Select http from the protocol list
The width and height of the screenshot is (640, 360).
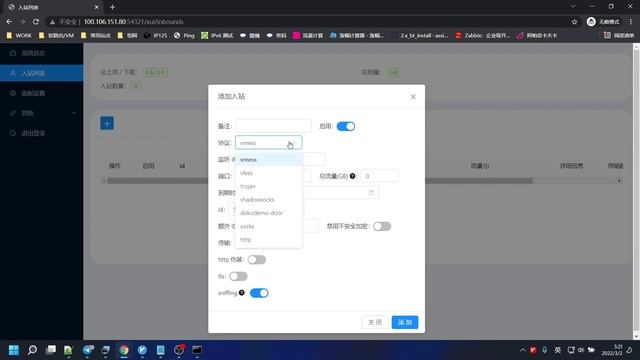tap(269, 240)
